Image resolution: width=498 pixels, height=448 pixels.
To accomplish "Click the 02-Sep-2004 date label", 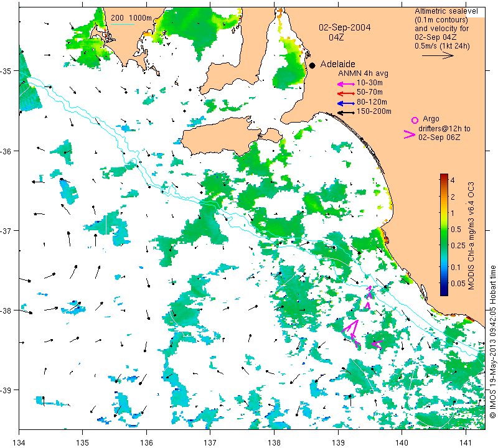I will point(345,27).
